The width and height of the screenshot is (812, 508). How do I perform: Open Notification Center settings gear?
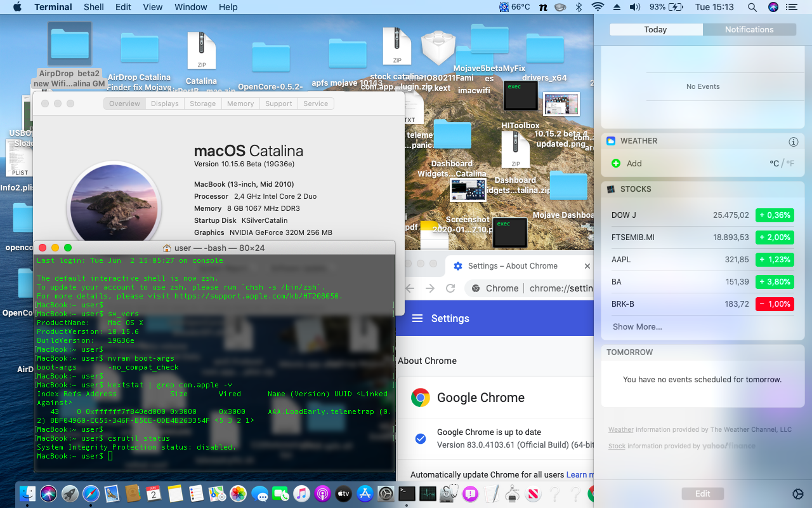(x=798, y=494)
